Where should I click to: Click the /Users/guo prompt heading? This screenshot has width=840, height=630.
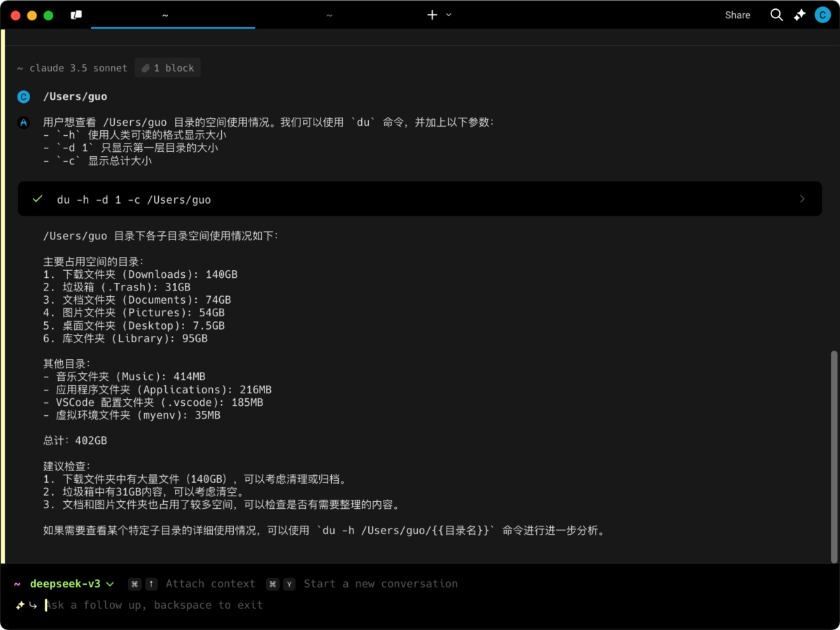(x=75, y=97)
